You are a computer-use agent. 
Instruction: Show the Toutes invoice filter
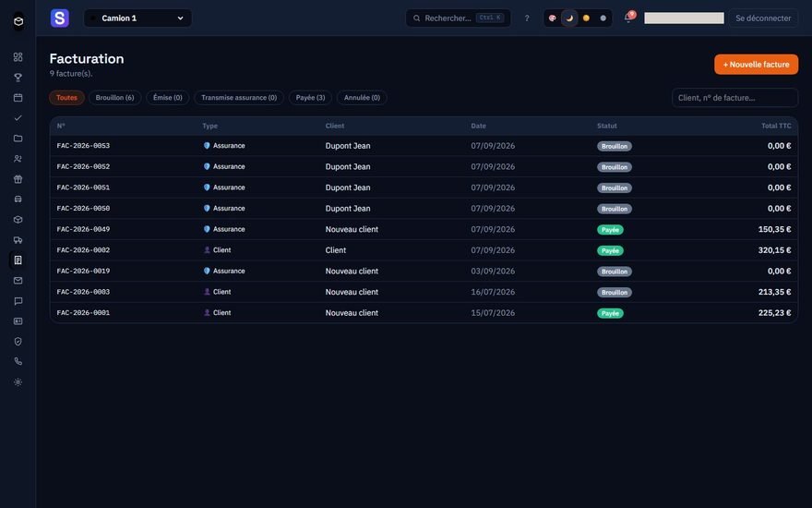tap(66, 98)
